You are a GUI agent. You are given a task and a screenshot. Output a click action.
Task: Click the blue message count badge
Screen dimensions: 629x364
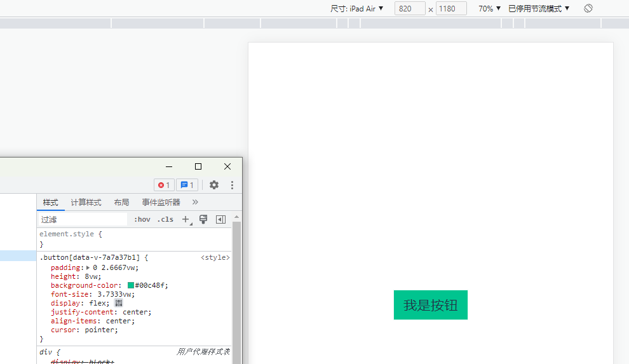[x=187, y=185]
